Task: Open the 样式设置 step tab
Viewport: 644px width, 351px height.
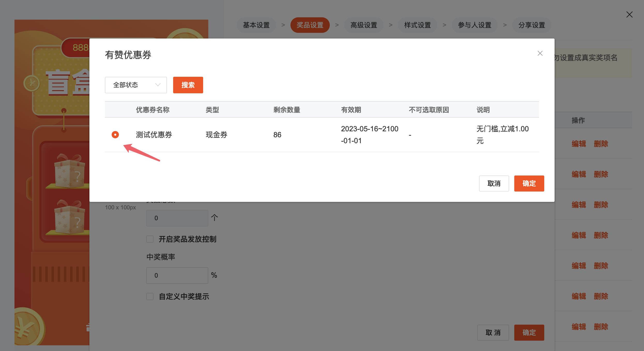Action: coord(418,25)
